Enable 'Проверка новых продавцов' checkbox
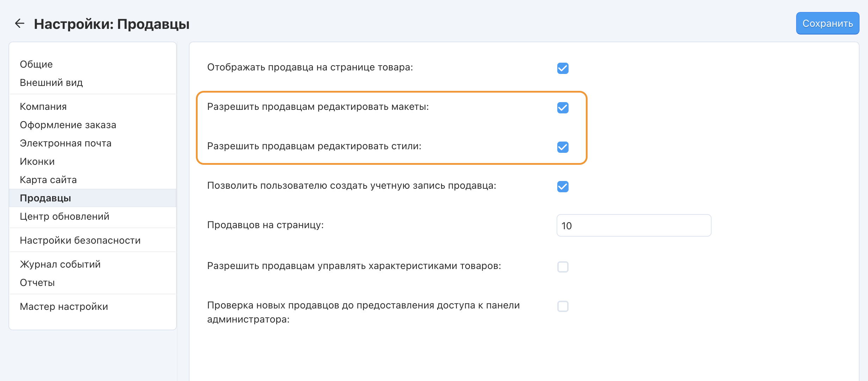 point(563,306)
